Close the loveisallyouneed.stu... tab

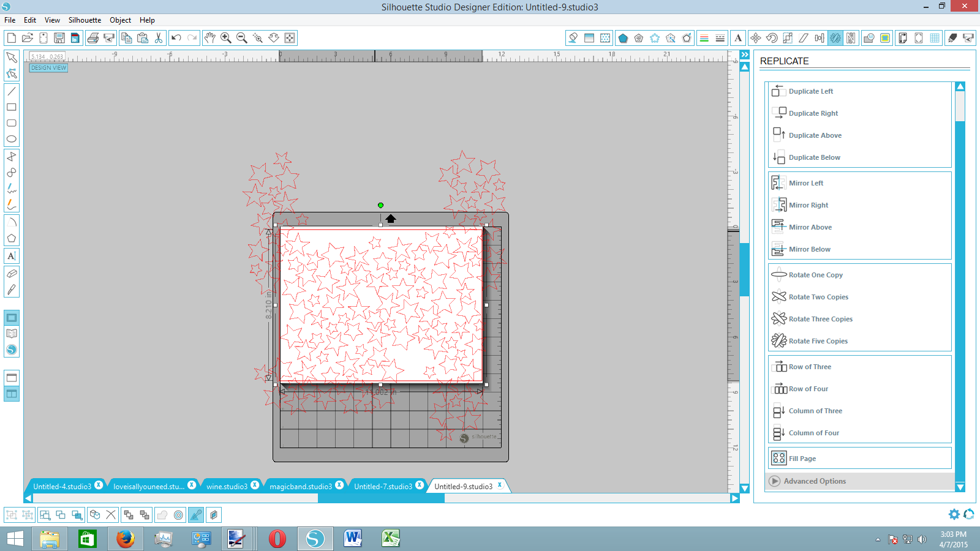pyautogui.click(x=192, y=485)
